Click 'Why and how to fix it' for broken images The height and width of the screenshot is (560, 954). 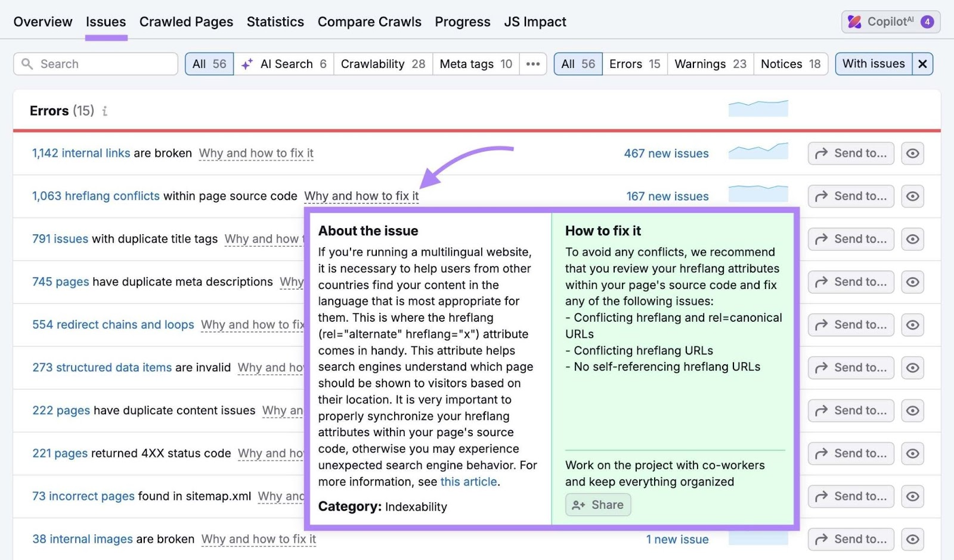tap(259, 539)
